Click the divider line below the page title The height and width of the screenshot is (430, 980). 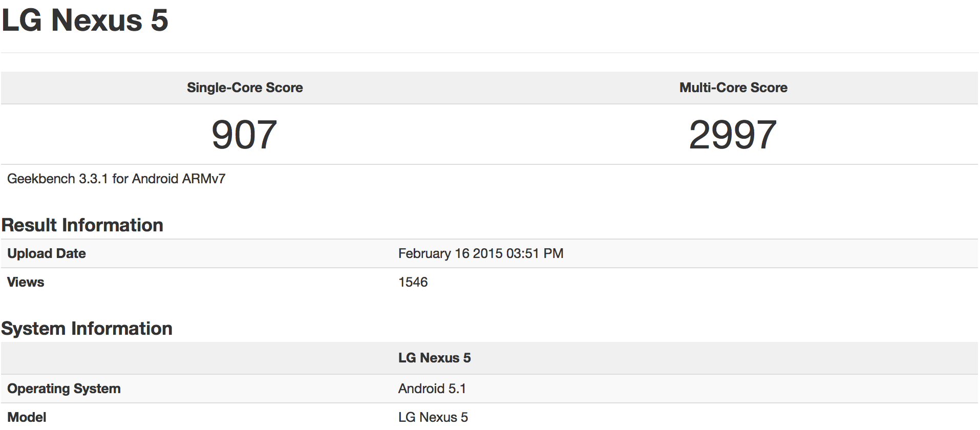coord(489,53)
